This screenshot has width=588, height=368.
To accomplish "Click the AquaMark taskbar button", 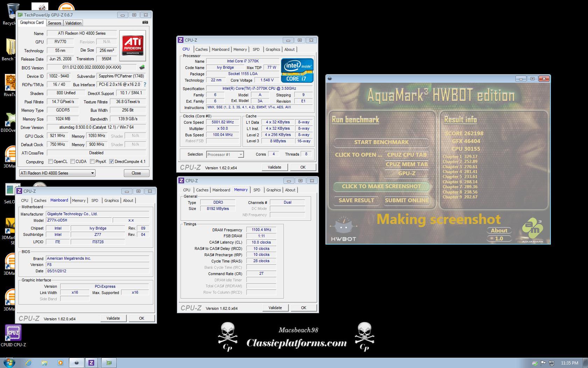I will (77, 363).
